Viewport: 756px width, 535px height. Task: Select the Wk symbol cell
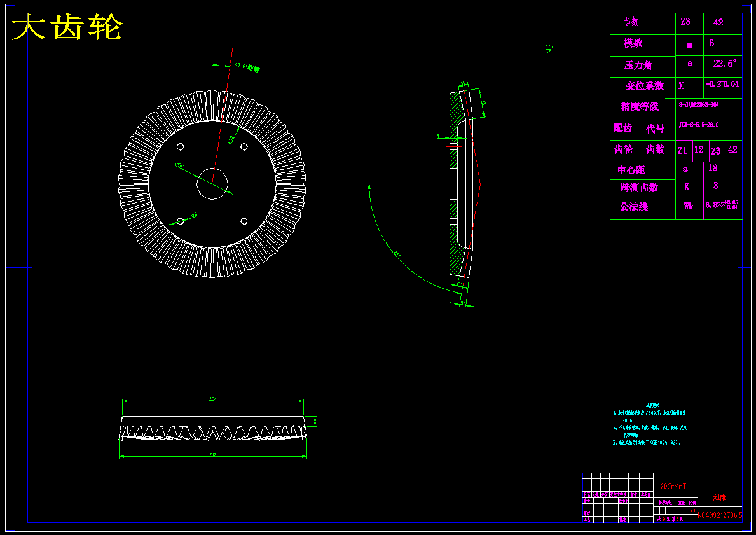(689, 206)
